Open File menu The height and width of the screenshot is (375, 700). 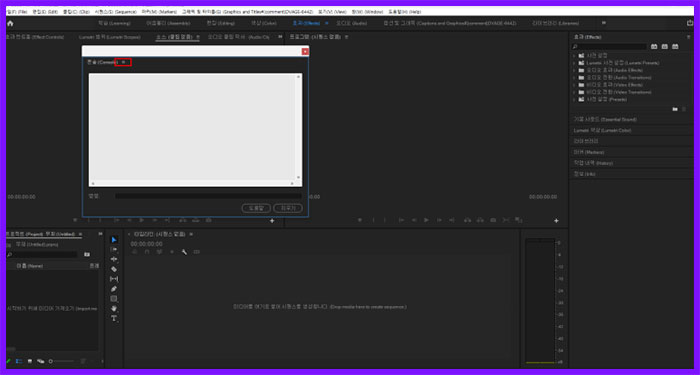[x=17, y=12]
